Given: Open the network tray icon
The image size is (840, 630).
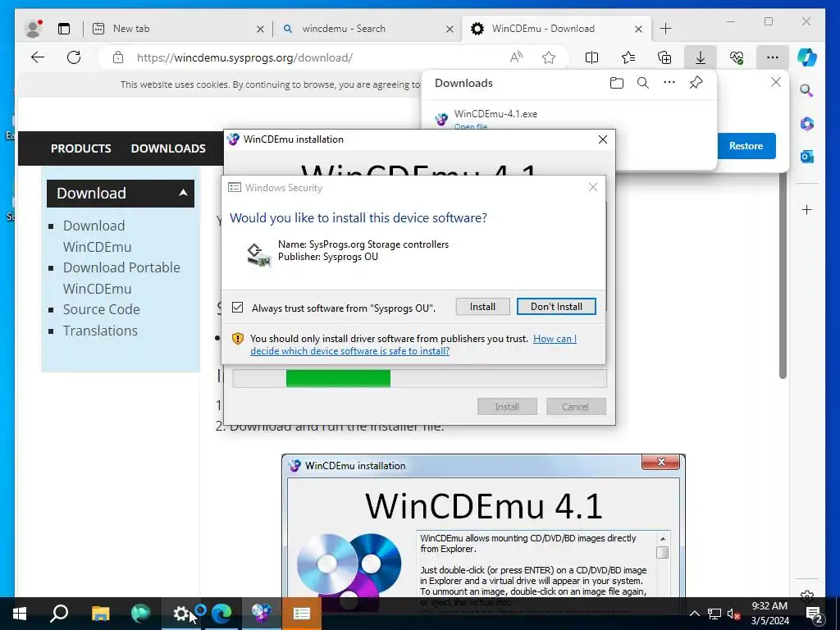Looking at the screenshot, I should click(x=714, y=614).
